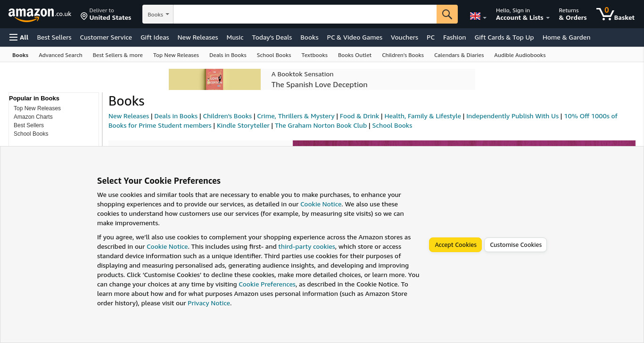Go to Vouchers page
The height and width of the screenshot is (343, 644).
[x=405, y=37]
